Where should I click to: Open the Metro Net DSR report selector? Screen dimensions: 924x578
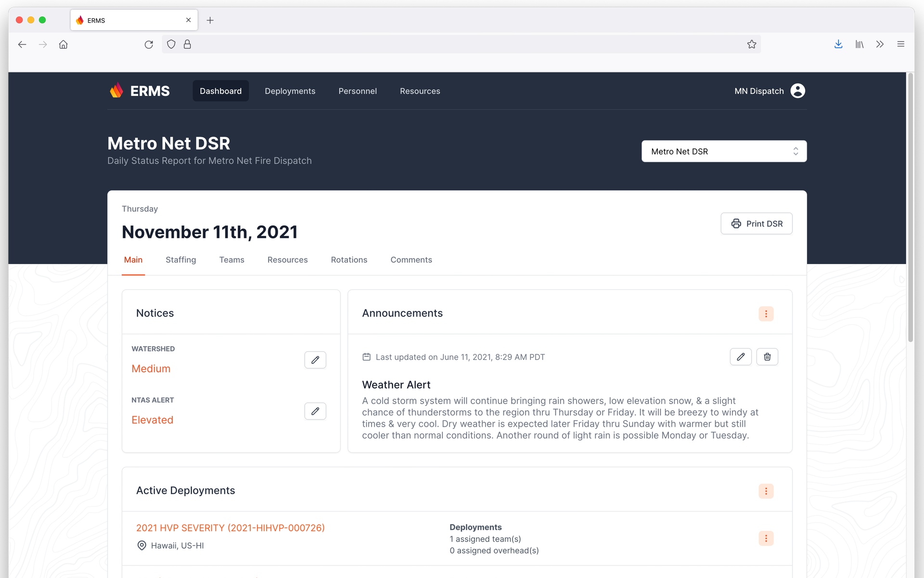point(724,151)
